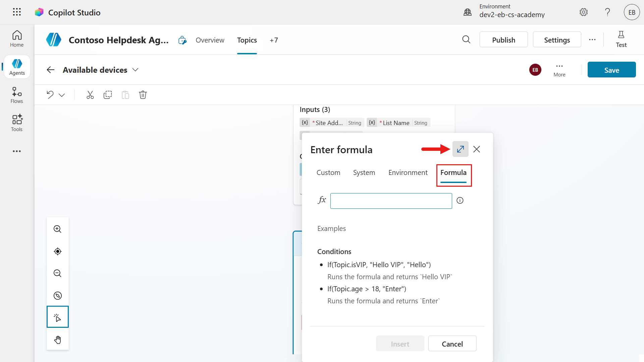Viewport: 644px width, 362px height.
Task: Publish the agent
Action: click(503, 40)
